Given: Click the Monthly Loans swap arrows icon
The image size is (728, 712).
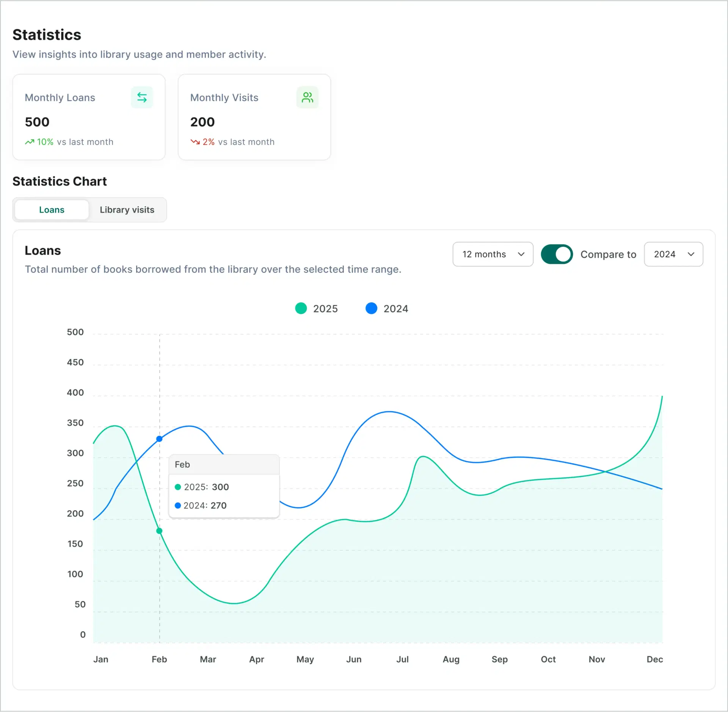Looking at the screenshot, I should pos(142,97).
